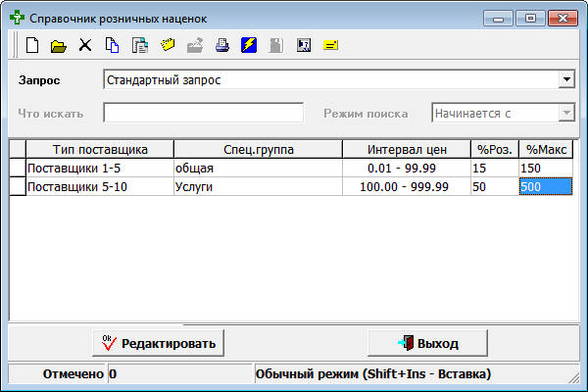Click the Редактировать button
The image size is (588, 392).
point(158,343)
